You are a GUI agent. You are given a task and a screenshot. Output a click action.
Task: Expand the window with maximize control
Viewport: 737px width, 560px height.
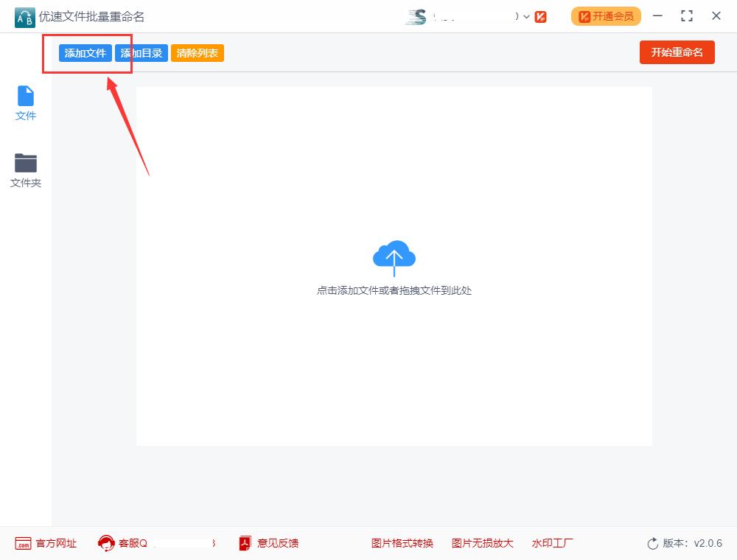(687, 15)
